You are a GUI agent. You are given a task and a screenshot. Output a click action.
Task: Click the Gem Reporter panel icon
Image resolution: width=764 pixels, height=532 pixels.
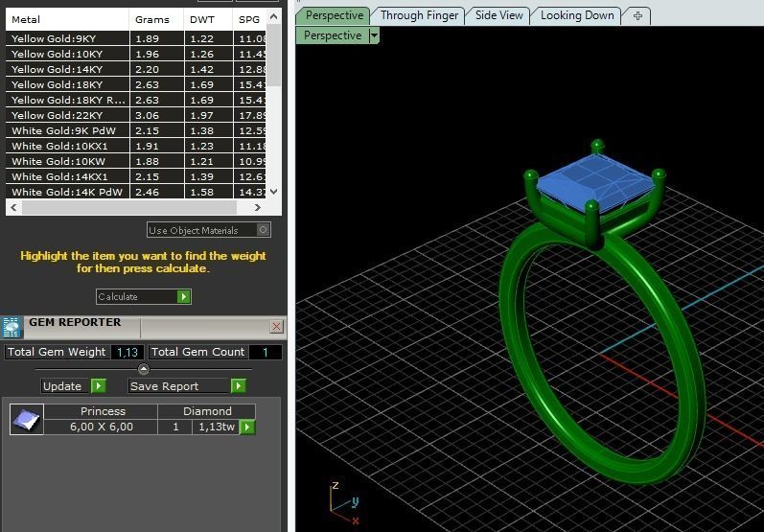click(x=11, y=327)
